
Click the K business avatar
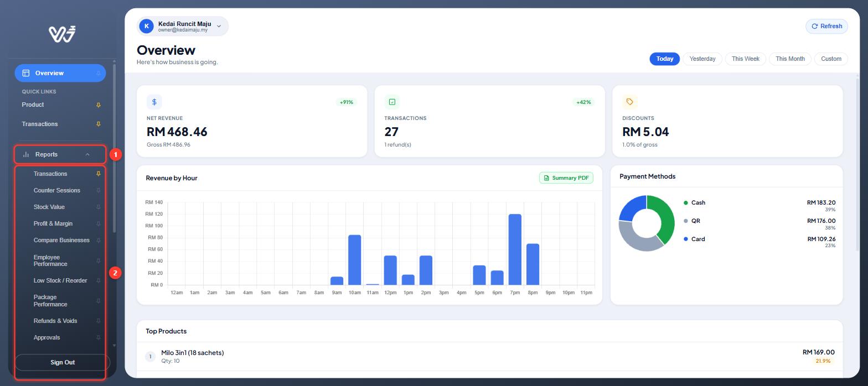click(x=146, y=26)
